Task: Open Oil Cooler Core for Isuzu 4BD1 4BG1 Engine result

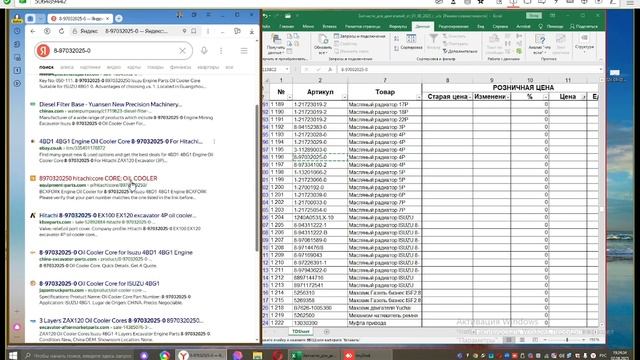Action: point(116,253)
